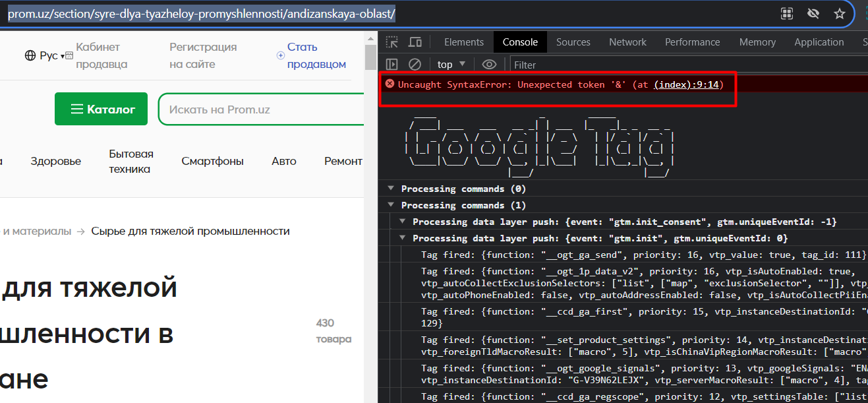Click the console Filter input
The width and height of the screenshot is (868, 403).
pos(689,65)
